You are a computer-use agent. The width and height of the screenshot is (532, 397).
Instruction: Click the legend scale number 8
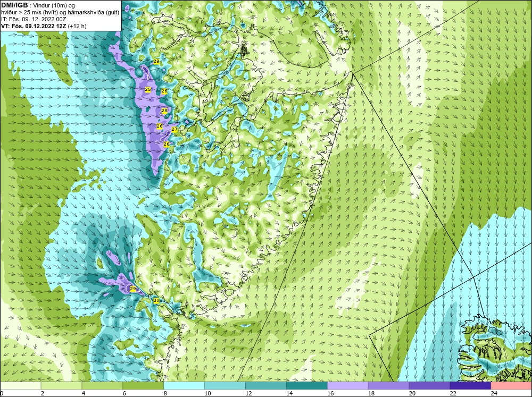(x=165, y=393)
